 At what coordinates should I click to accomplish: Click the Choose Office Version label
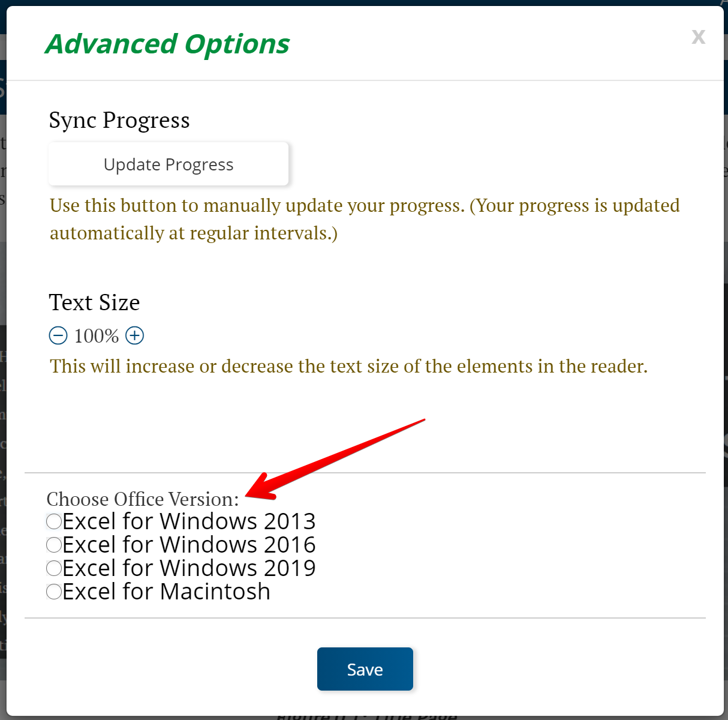(143, 499)
